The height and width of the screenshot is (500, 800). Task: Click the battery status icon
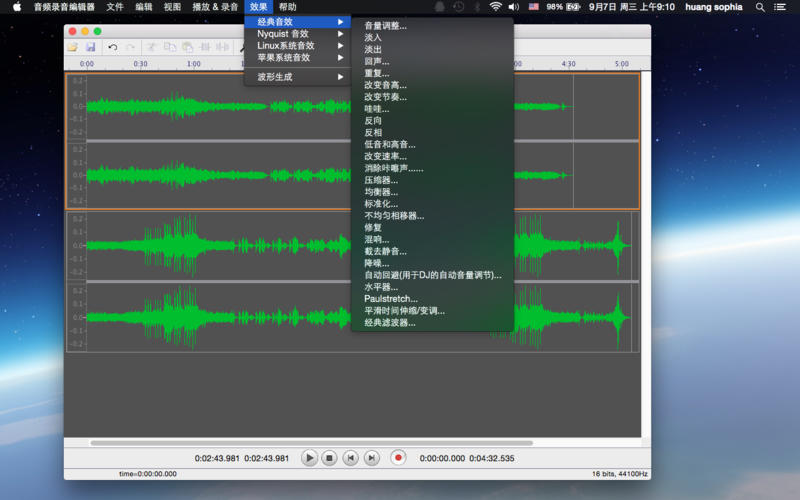pyautogui.click(x=573, y=7)
